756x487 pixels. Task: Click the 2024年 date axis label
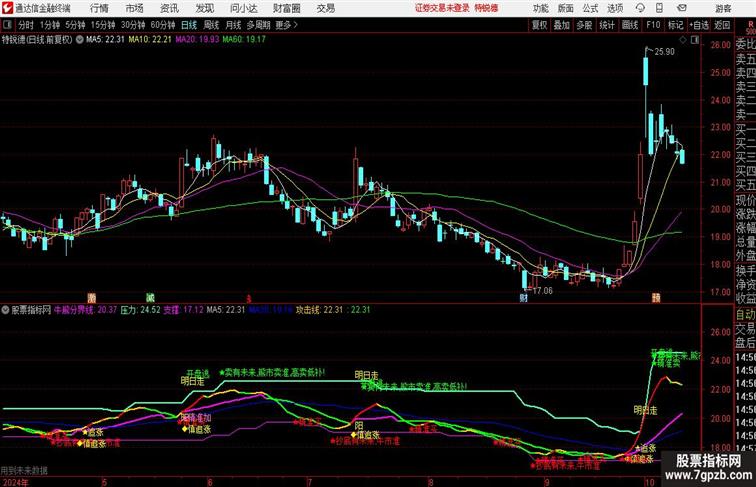coord(15,482)
